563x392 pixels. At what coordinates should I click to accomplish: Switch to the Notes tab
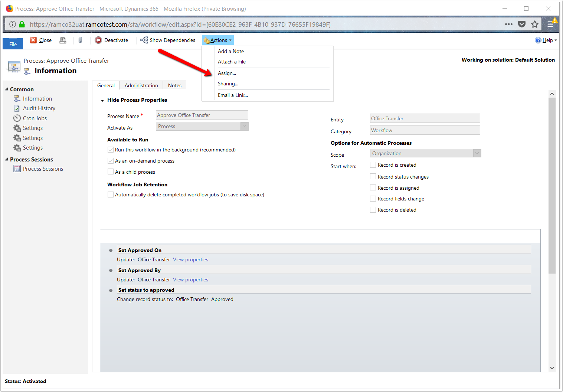[175, 85]
